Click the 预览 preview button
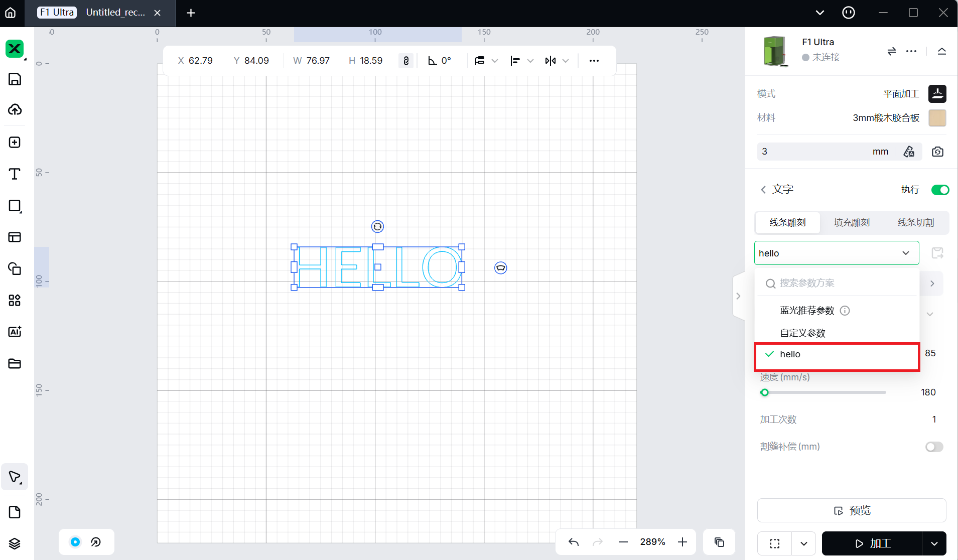The height and width of the screenshot is (560, 958). pyautogui.click(x=852, y=510)
